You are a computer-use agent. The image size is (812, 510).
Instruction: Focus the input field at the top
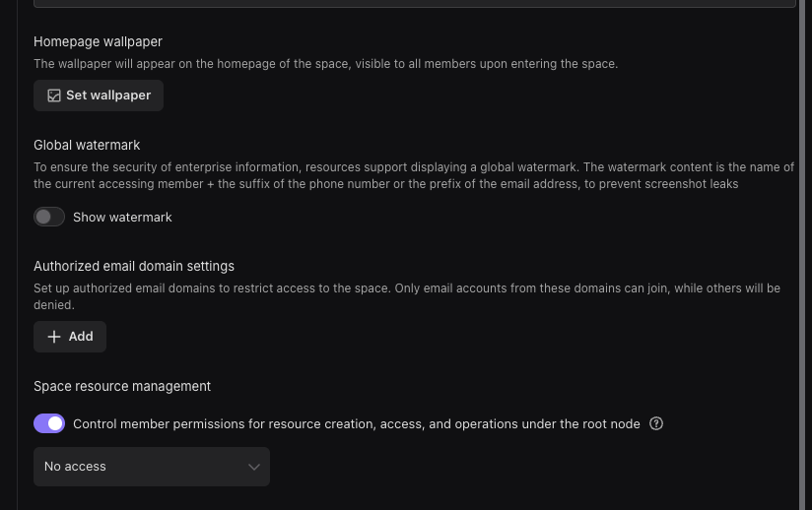414,3
